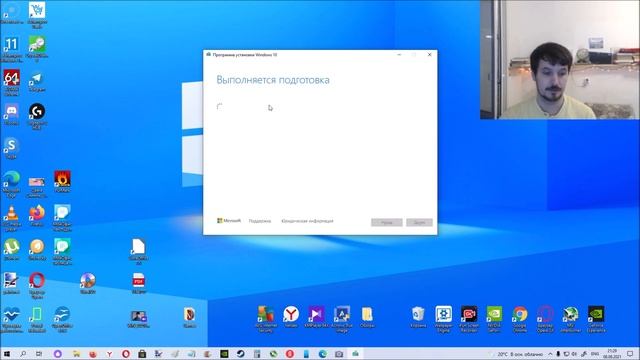Open taskbar search magnifier
Screen dimensions: 640x360
tap(23, 354)
